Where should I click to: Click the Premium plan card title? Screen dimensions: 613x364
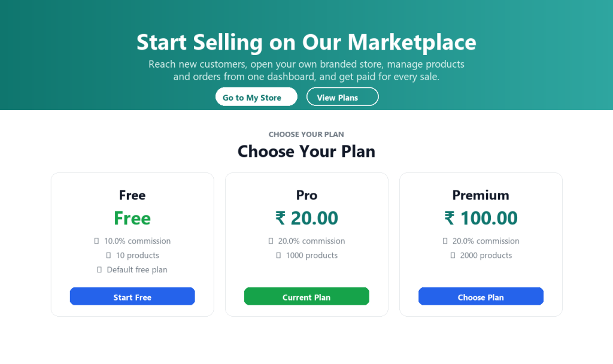481,195
